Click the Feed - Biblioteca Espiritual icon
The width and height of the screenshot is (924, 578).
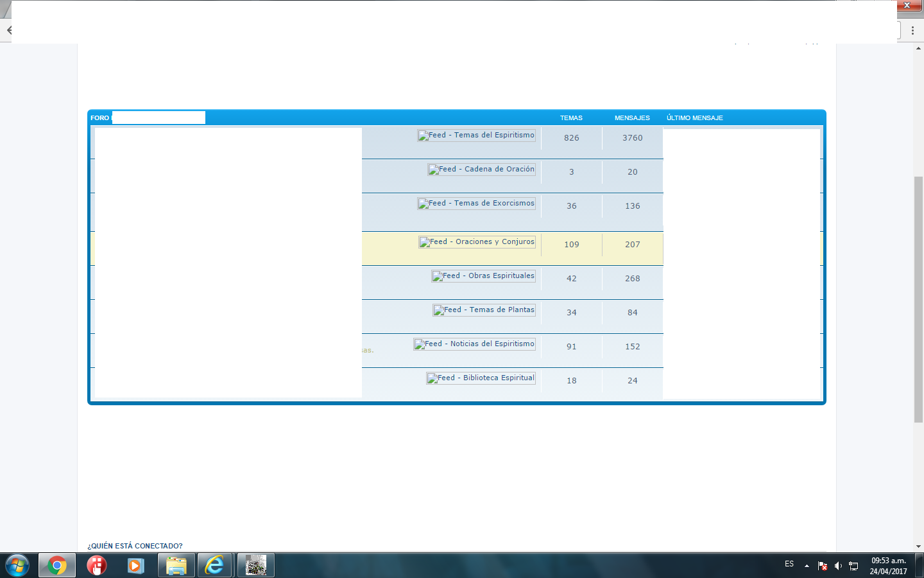[x=481, y=378]
